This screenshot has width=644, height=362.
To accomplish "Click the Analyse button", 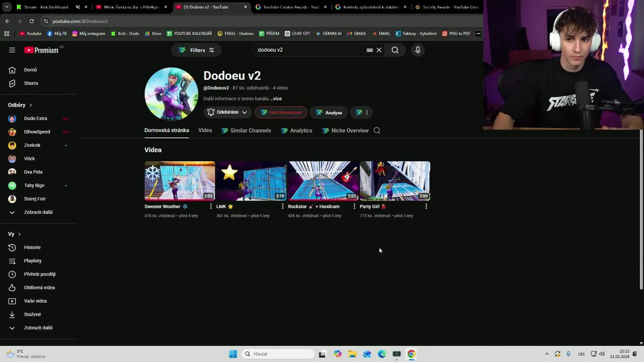I will (x=329, y=112).
